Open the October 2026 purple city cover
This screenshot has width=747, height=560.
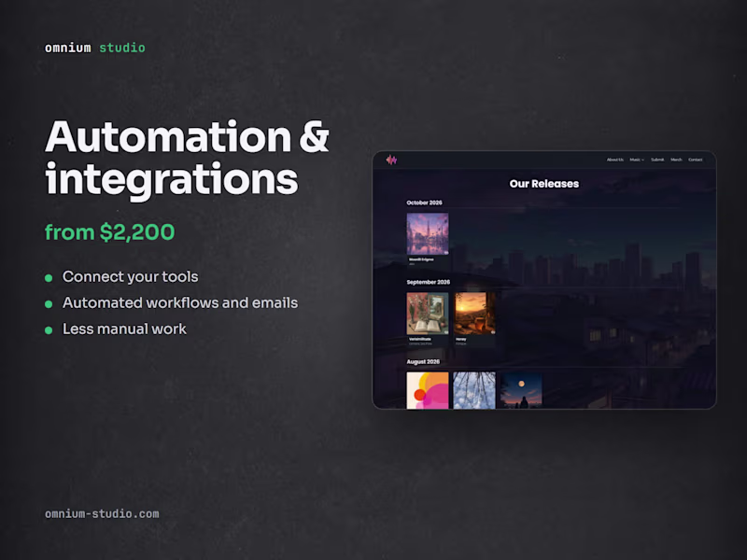[428, 234]
